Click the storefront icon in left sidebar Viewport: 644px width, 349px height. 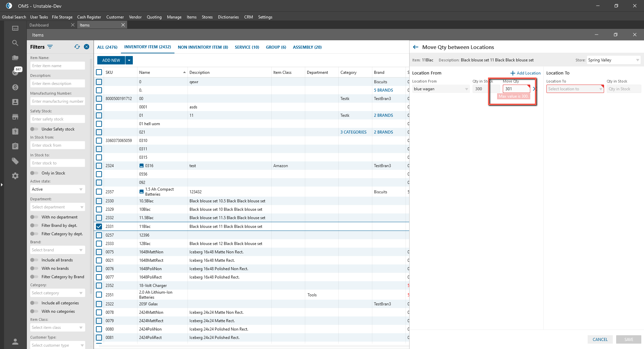coord(15,117)
